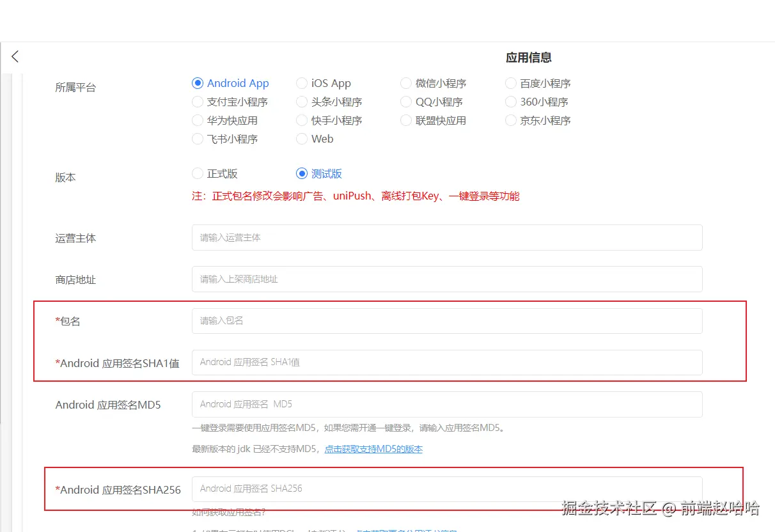Choose 百度小程序 as platform

pyautogui.click(x=538, y=83)
